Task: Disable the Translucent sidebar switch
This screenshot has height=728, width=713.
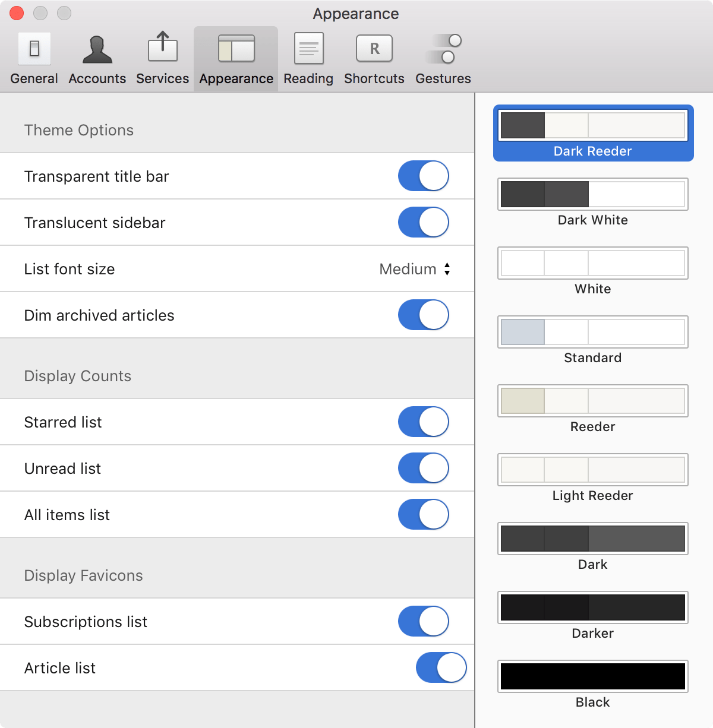Action: 423,222
